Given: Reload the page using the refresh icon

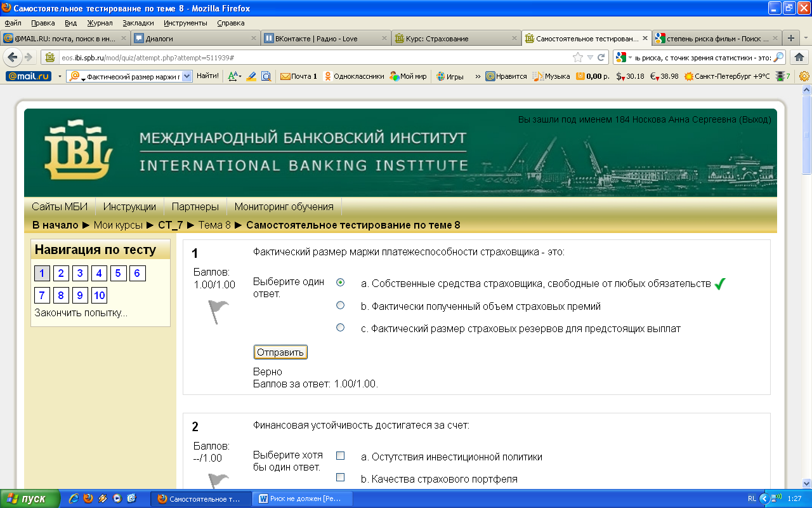Looking at the screenshot, I should [601, 57].
